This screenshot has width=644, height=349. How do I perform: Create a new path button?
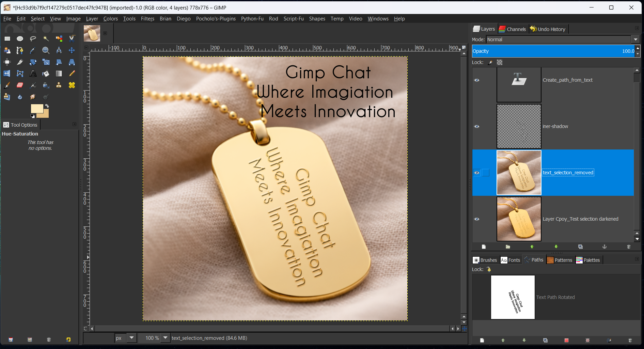pos(482,340)
